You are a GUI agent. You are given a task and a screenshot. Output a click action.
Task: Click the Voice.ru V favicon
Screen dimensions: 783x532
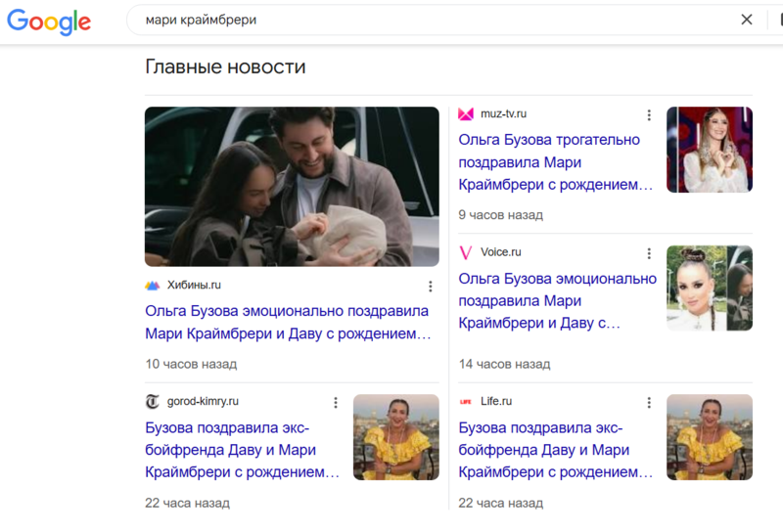tap(466, 252)
